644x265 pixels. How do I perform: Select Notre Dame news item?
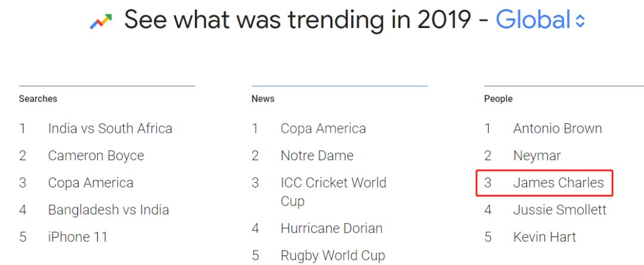tap(317, 156)
